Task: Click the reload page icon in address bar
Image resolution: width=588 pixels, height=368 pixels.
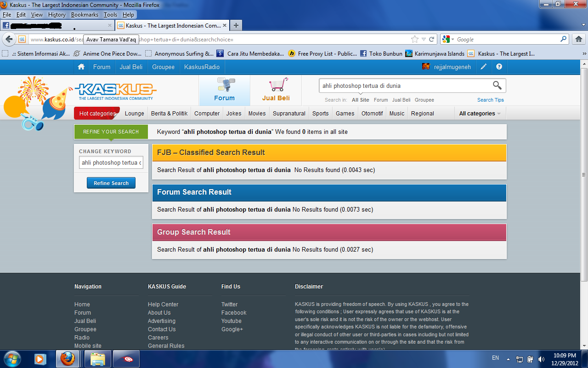Action: (x=432, y=40)
